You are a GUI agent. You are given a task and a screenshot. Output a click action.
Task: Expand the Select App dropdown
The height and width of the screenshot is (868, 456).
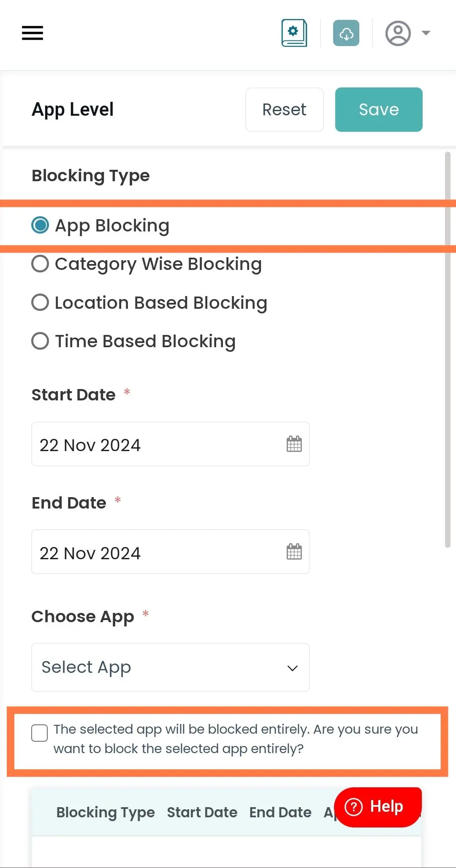coord(171,667)
